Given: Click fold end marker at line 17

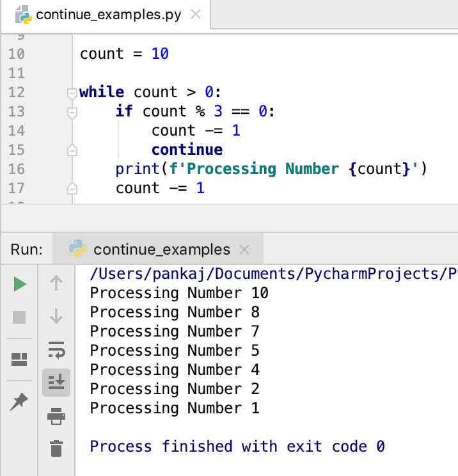Looking at the screenshot, I should 72,189.
